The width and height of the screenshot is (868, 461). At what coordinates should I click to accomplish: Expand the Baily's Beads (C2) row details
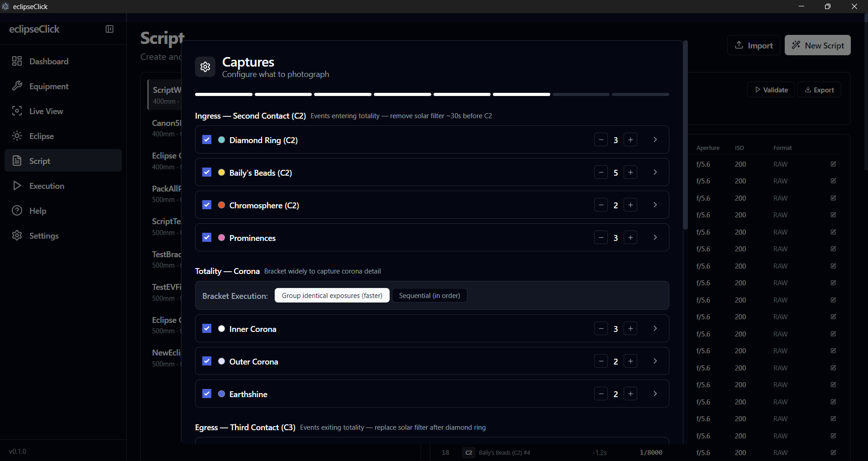click(x=655, y=172)
